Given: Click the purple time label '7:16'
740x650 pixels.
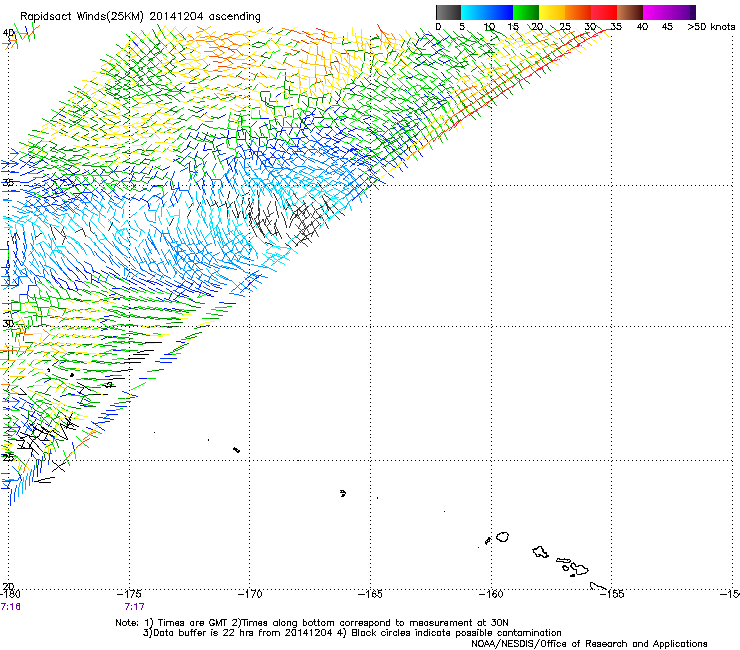Looking at the screenshot, I should [10, 607].
